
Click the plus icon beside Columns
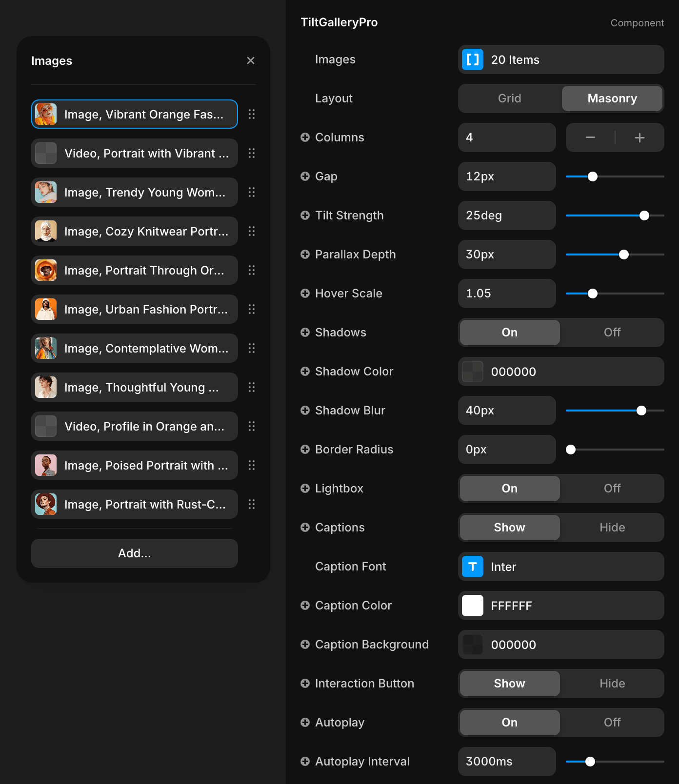(x=305, y=137)
